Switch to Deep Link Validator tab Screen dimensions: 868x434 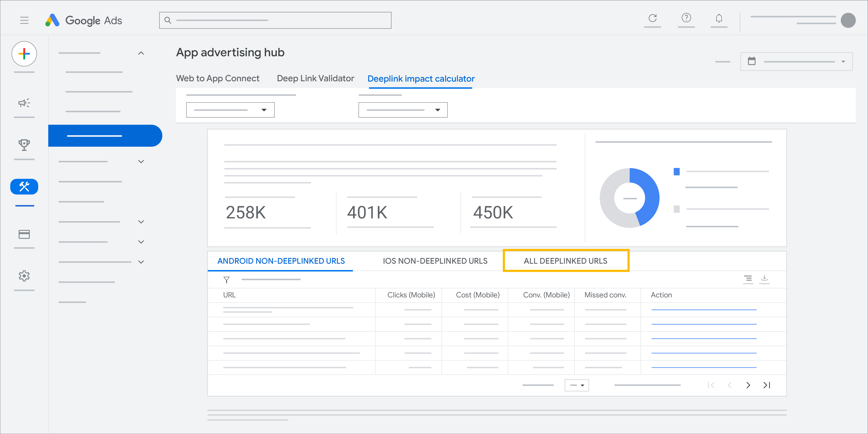coord(315,78)
